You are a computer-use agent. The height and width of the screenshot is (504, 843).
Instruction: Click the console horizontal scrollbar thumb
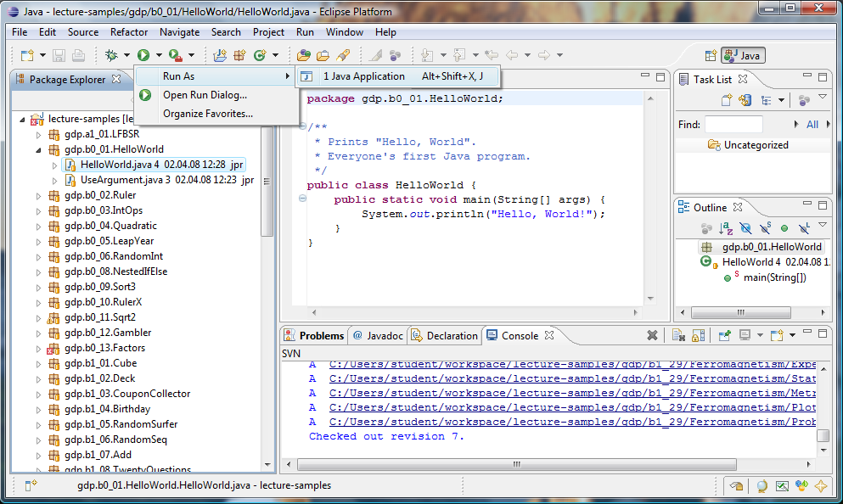pos(517,464)
